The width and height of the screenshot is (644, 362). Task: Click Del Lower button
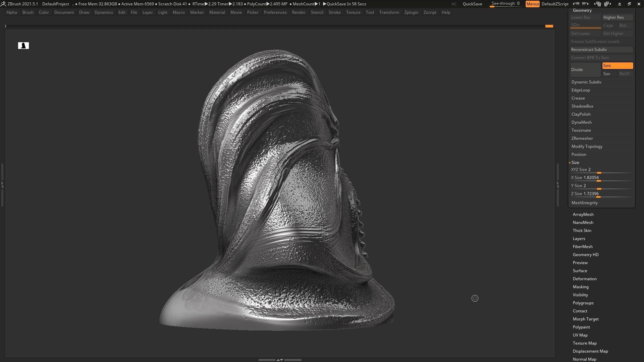(585, 34)
